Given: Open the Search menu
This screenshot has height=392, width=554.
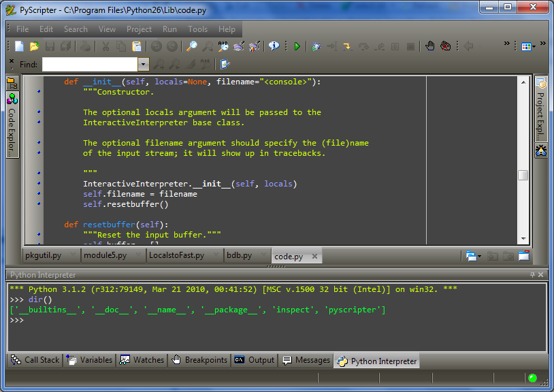Looking at the screenshot, I should coord(76,29).
